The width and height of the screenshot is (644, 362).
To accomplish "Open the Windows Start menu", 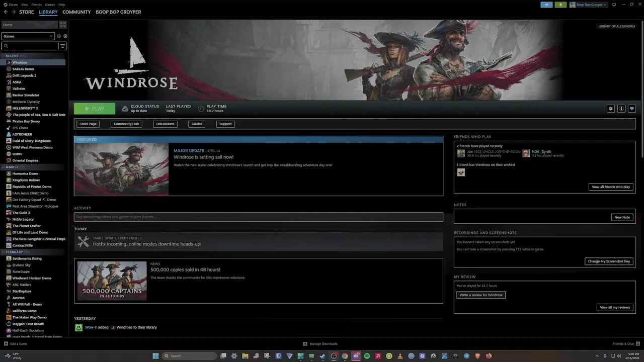I will click(155, 356).
